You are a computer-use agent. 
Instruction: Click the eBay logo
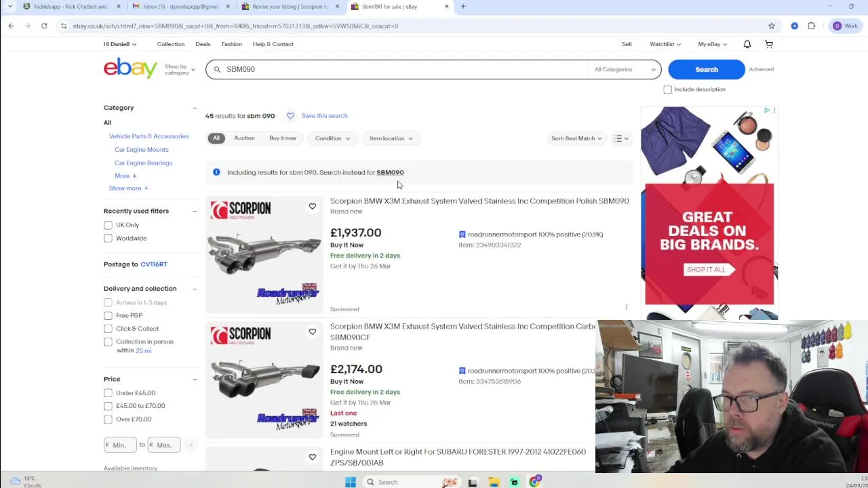[x=130, y=68]
